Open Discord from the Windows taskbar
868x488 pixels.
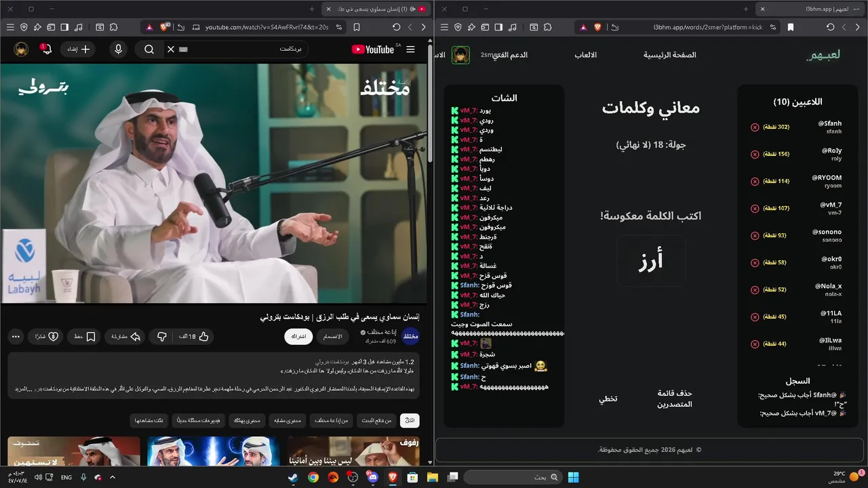click(372, 477)
